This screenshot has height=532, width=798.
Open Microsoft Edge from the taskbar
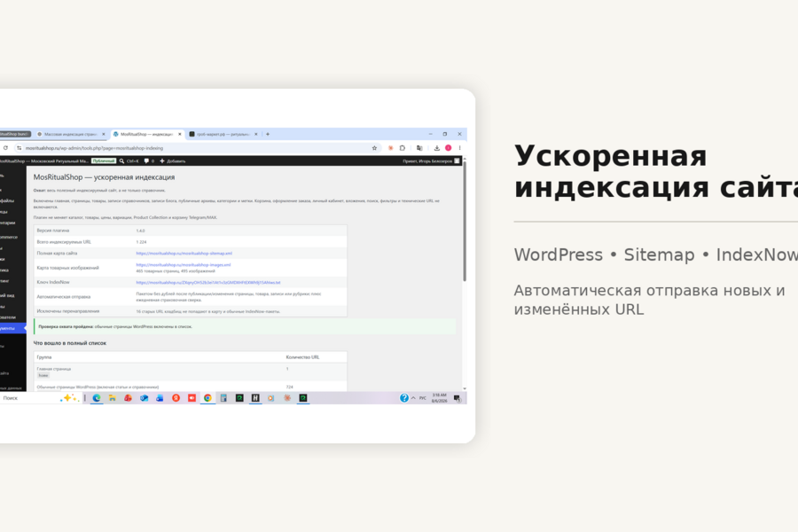[96, 398]
